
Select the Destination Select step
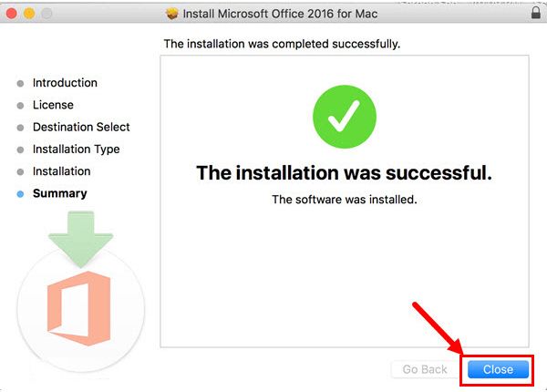pyautogui.click(x=81, y=127)
